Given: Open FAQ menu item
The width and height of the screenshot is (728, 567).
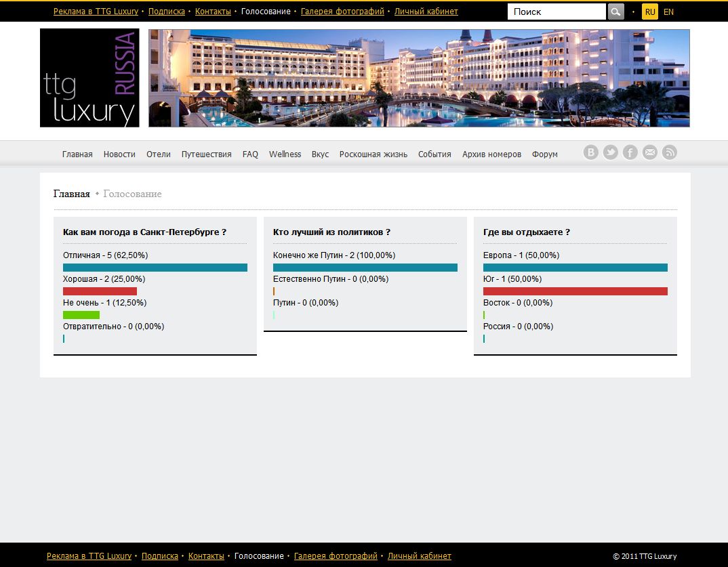Looking at the screenshot, I should coord(250,154).
